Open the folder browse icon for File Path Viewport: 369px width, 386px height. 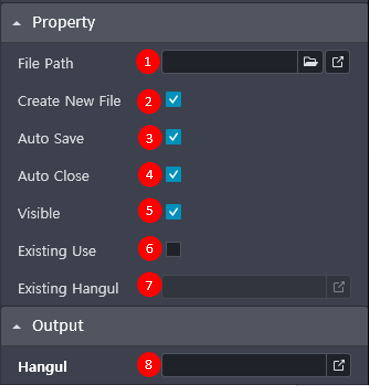[310, 62]
